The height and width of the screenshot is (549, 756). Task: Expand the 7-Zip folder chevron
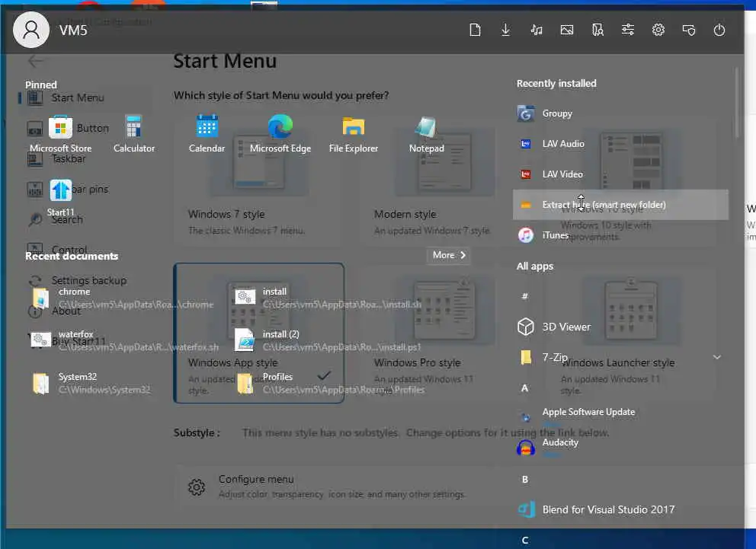click(x=717, y=357)
